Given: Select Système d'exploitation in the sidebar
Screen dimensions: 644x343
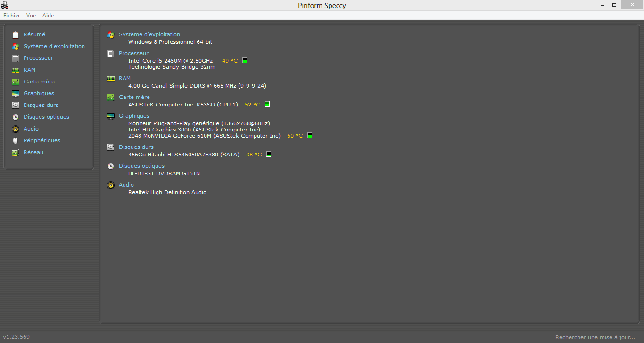Looking at the screenshot, I should (54, 46).
